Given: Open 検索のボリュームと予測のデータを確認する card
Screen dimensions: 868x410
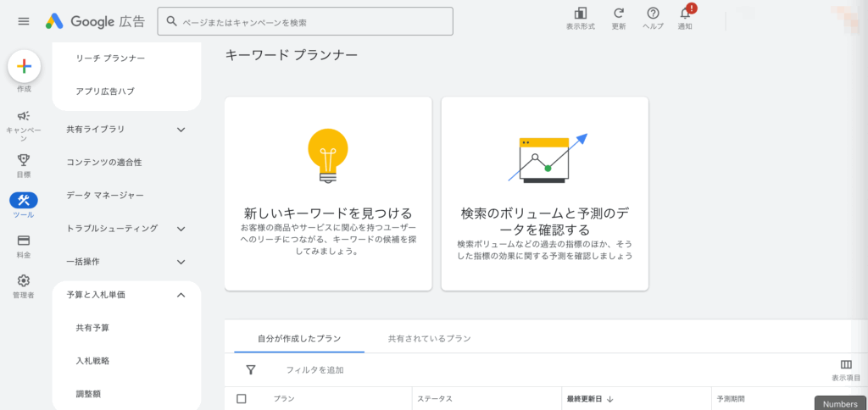Looking at the screenshot, I should 545,194.
